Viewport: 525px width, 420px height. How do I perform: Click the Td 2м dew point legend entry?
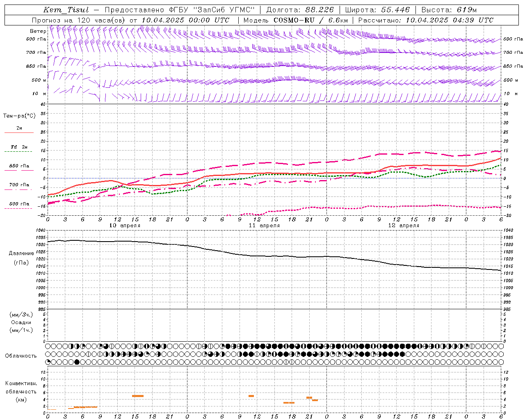[x=19, y=148]
